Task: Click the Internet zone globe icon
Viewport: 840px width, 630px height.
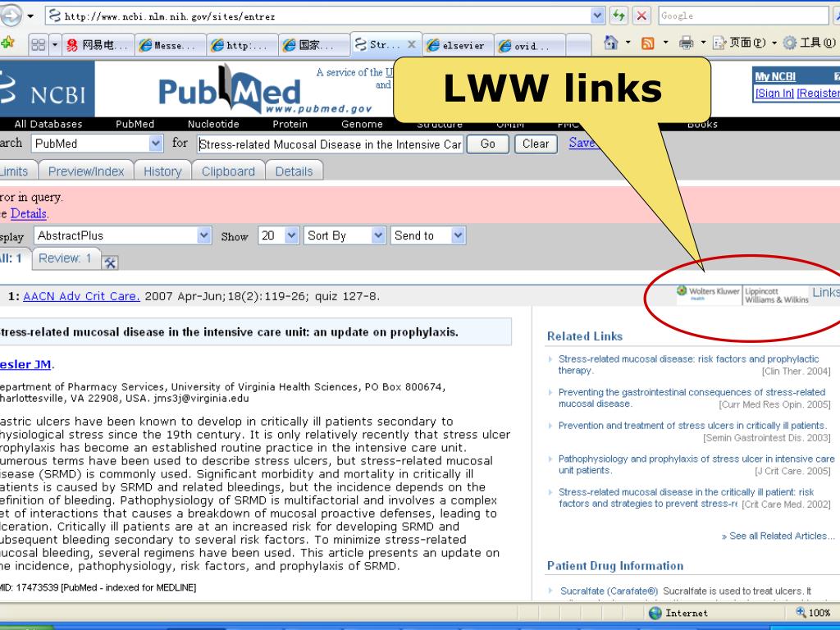Action: coord(655,613)
